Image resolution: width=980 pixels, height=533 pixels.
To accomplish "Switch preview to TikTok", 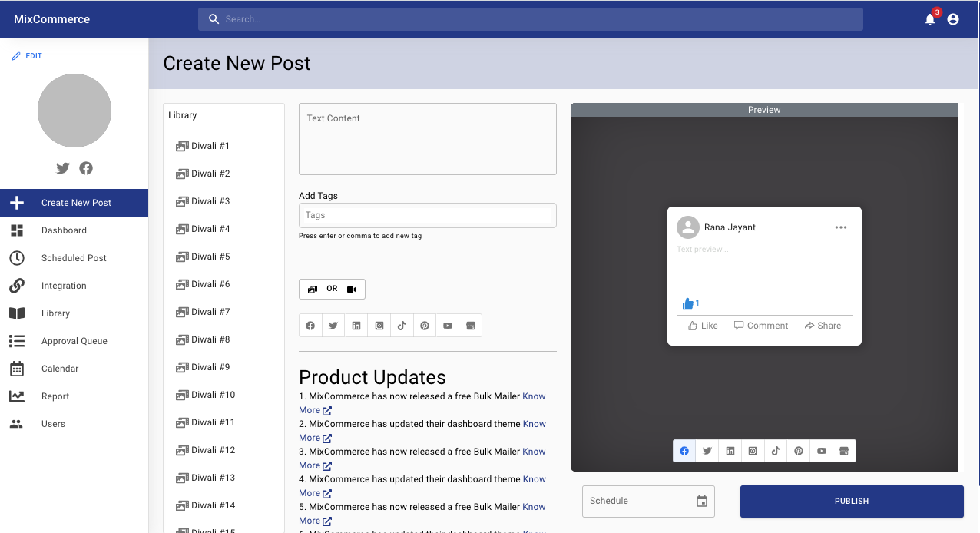I will [x=776, y=451].
